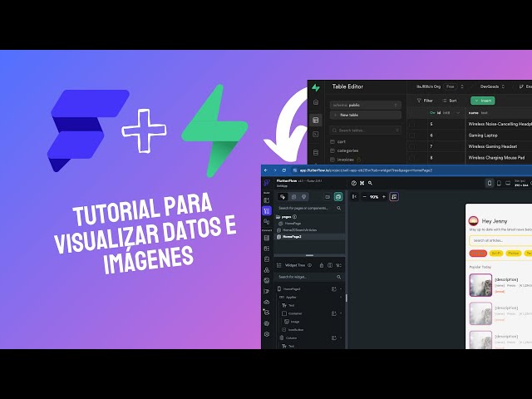
Task: Focus the Search for widget field
Action: coord(309,277)
